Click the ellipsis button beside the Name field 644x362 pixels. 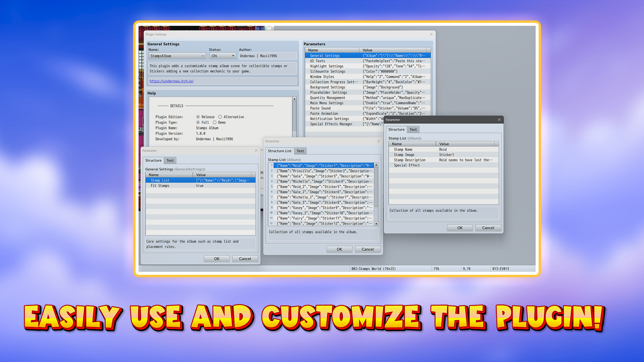(203, 56)
